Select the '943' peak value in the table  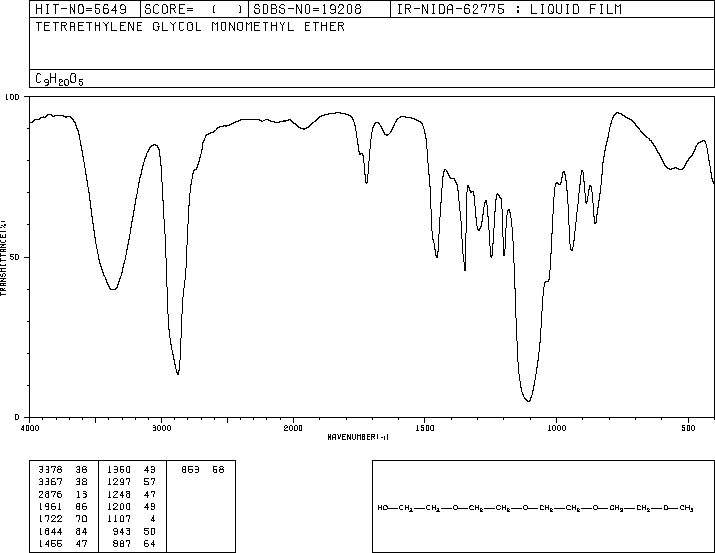[122, 532]
